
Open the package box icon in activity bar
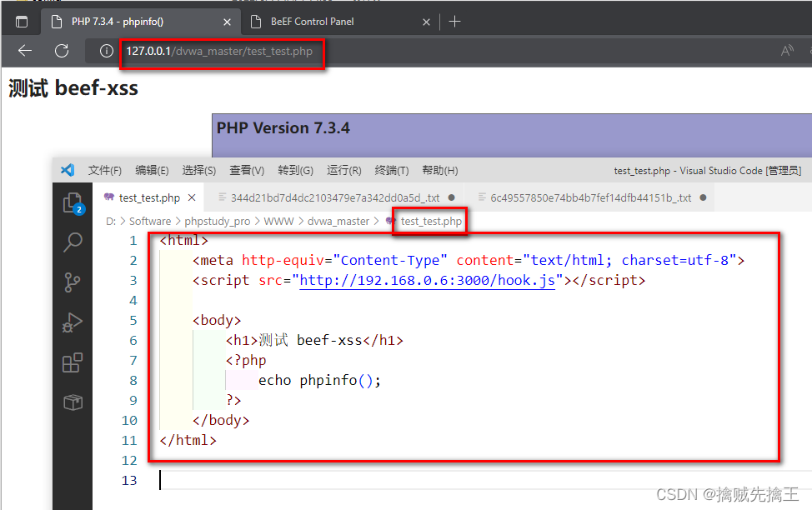[73, 402]
